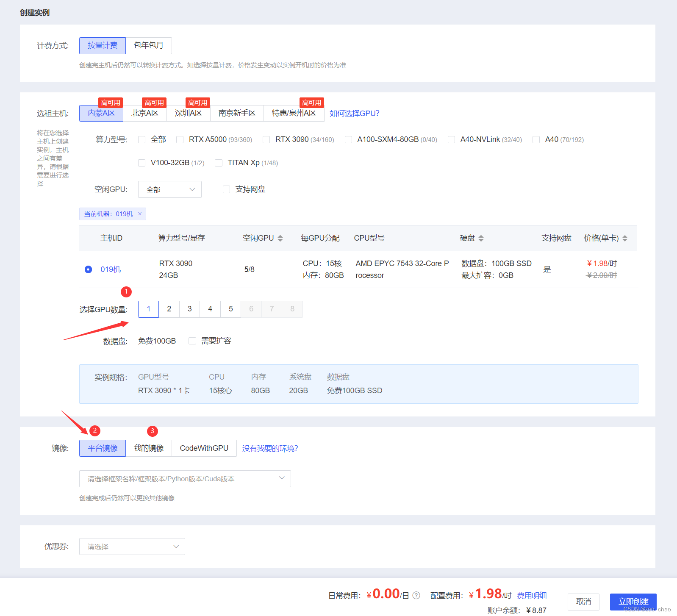The image size is (677, 616).
Task: Open the 019机 host link
Action: [x=111, y=269]
